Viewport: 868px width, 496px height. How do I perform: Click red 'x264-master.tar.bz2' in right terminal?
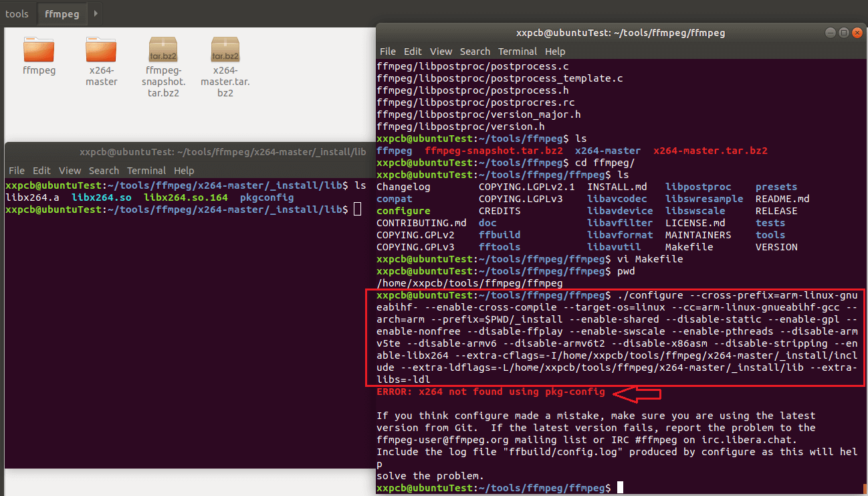point(710,151)
